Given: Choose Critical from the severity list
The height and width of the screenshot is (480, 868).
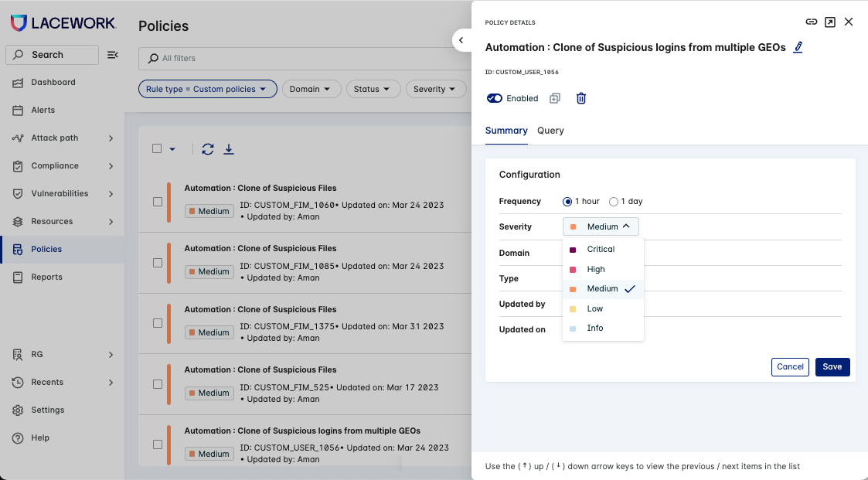Looking at the screenshot, I should click(x=600, y=250).
